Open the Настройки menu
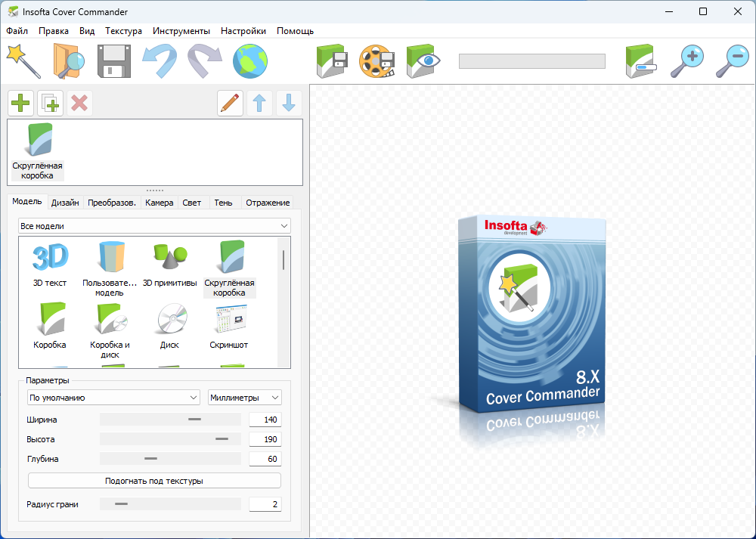The height and width of the screenshot is (539, 756). 243,31
